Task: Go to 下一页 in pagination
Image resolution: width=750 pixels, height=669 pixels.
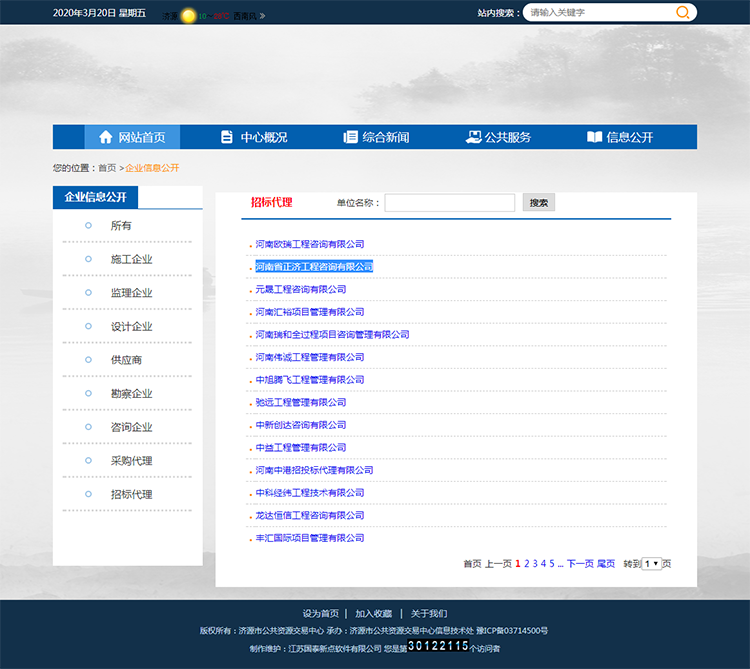Action: click(x=580, y=564)
